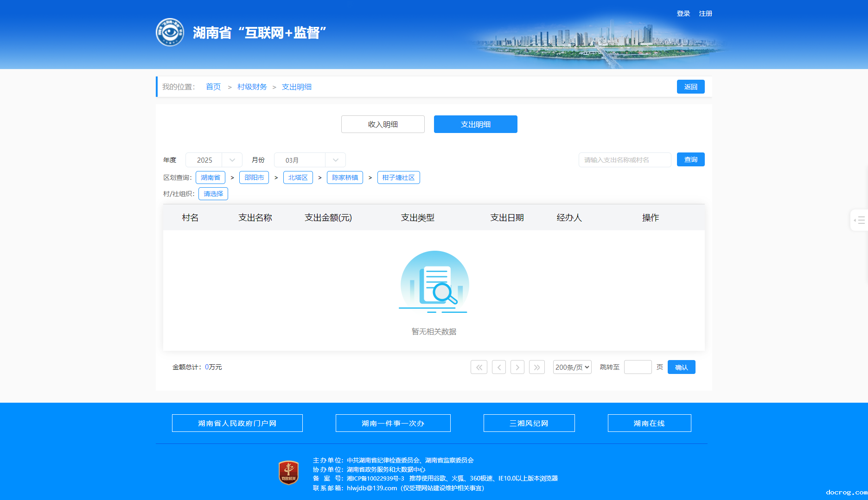Viewport: 868px width, 500px height.
Task: Click the shield emblem in the footer
Action: [288, 473]
